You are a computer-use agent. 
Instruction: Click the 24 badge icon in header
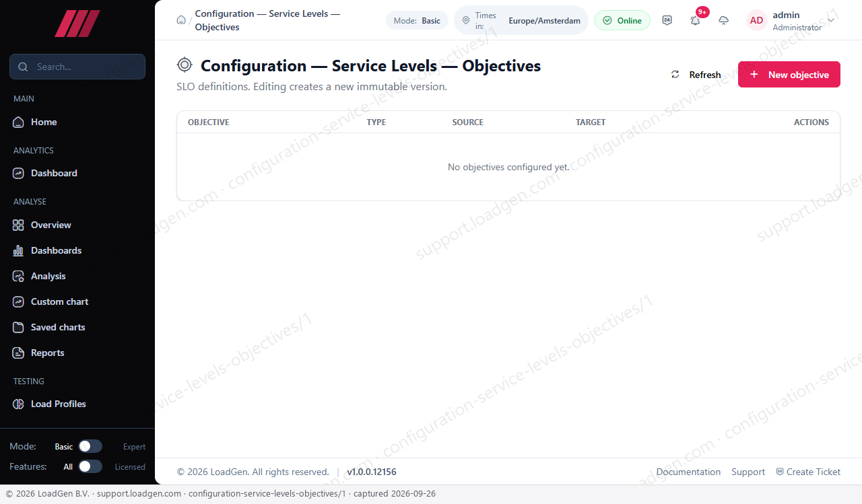667,20
